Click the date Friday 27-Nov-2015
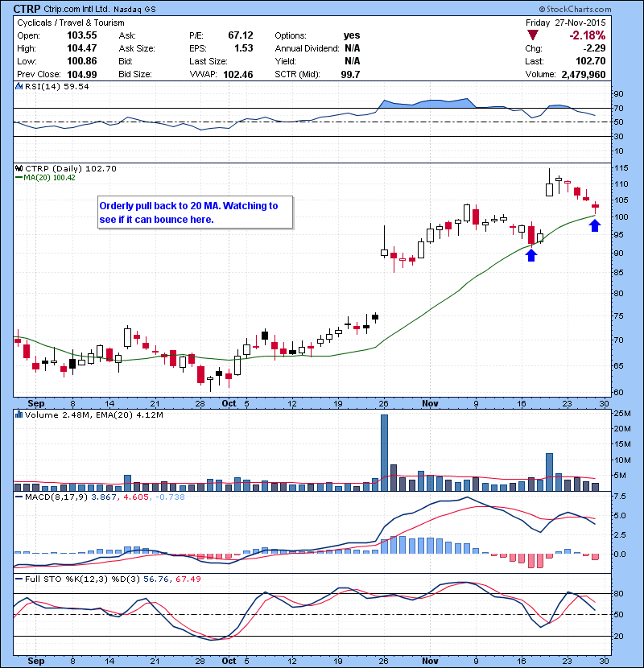This screenshot has height=668, width=644. pyautogui.click(x=565, y=23)
